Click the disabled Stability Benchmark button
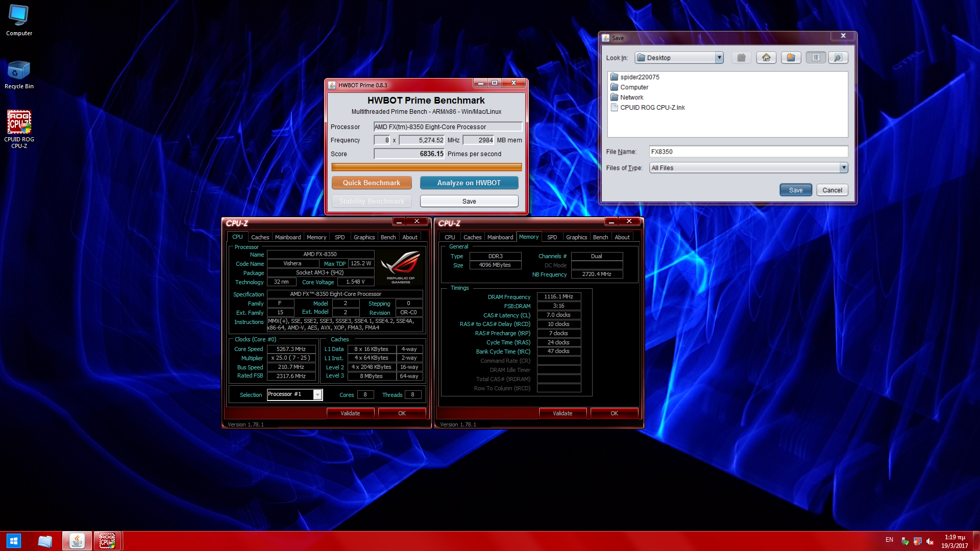 372,202
